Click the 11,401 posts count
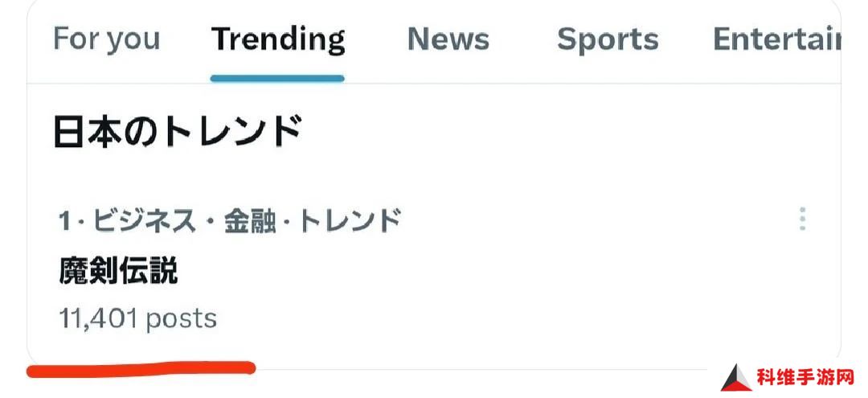The height and width of the screenshot is (398, 868). tap(138, 319)
